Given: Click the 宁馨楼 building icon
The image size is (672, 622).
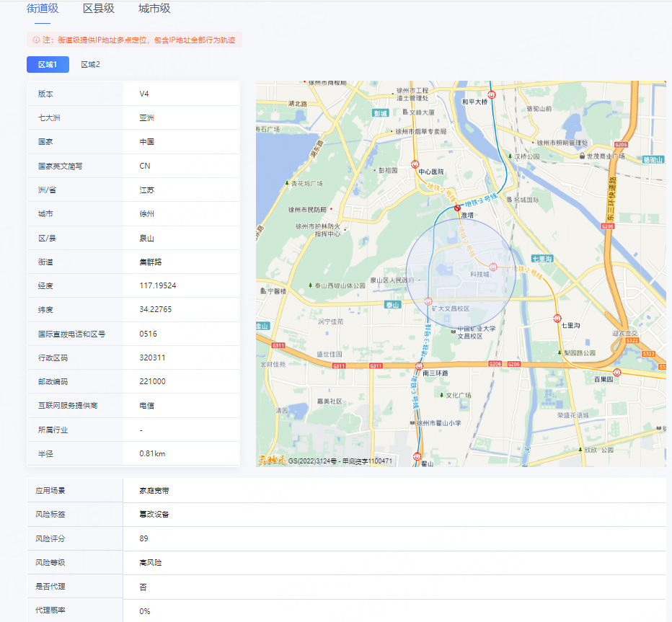Looking at the screenshot, I should [x=263, y=291].
